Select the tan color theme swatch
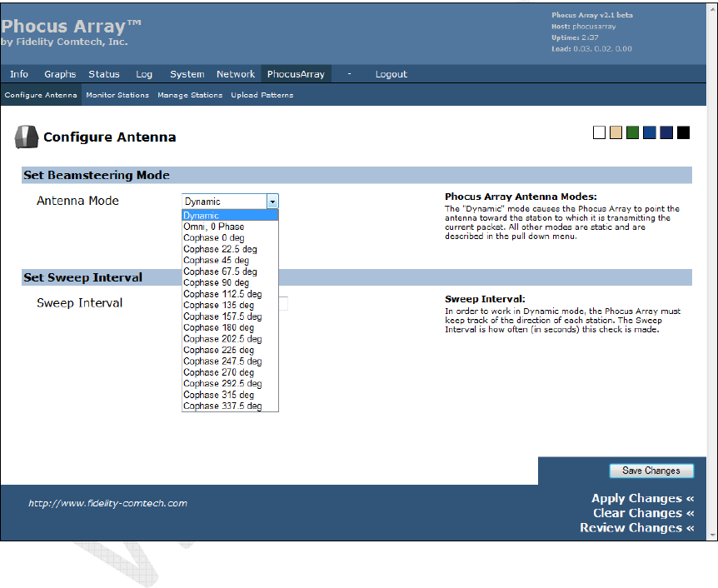718x588 pixels. pyautogui.click(x=616, y=132)
